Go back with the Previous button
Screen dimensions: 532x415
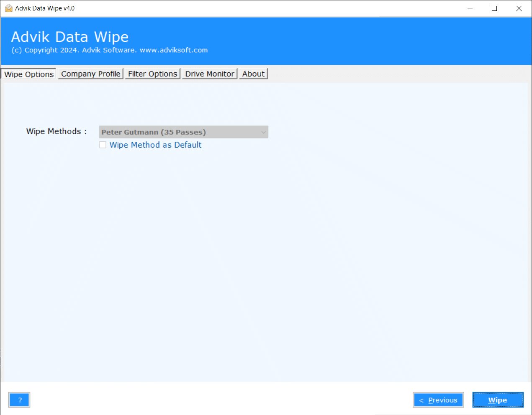pos(438,400)
